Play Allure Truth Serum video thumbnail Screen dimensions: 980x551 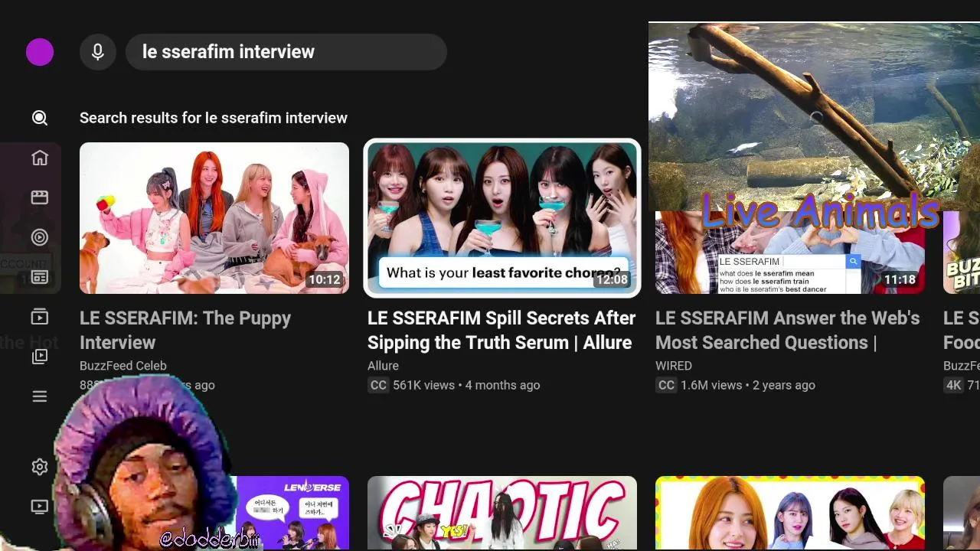(x=502, y=218)
